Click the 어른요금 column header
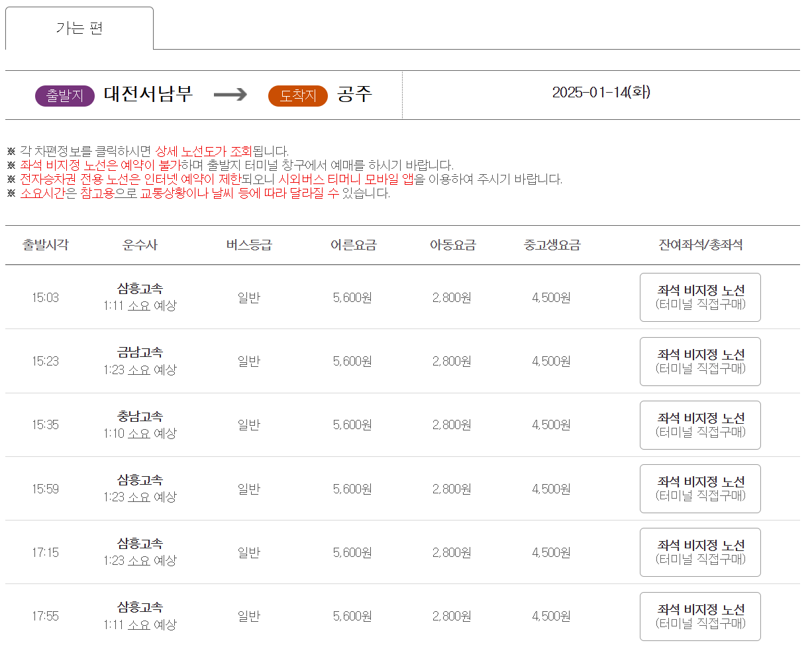The height and width of the screenshot is (647, 812). 353,245
